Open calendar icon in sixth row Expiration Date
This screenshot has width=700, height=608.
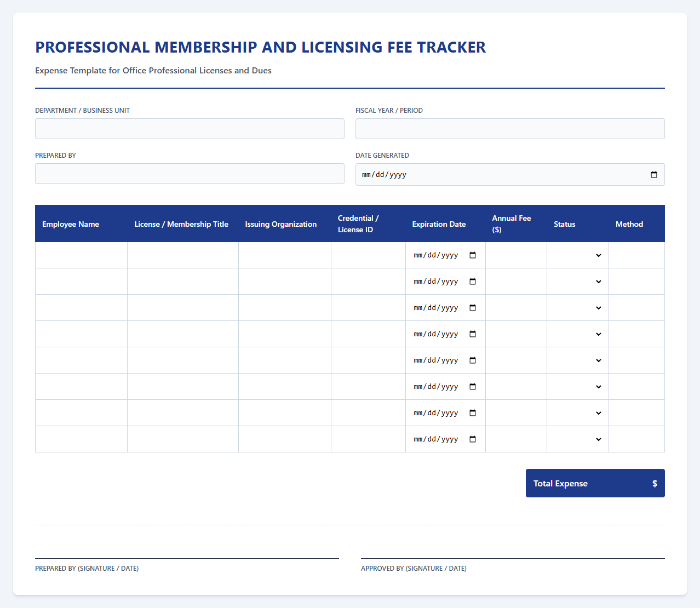473,387
